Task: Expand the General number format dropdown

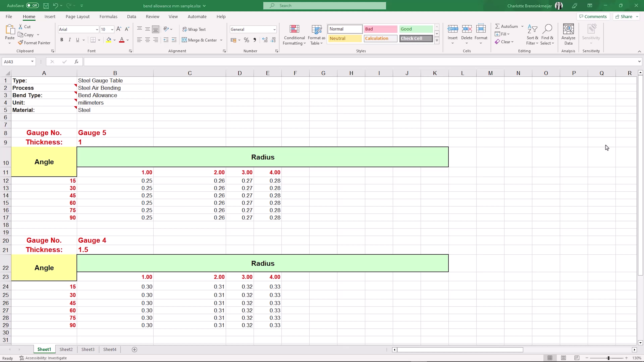Action: (x=274, y=29)
